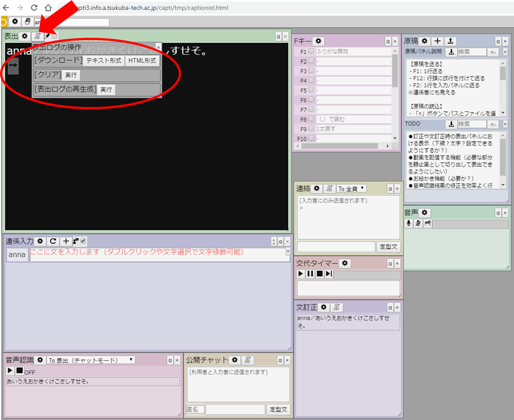Download the TODO manuscript
514x420 pixels.
point(451,124)
